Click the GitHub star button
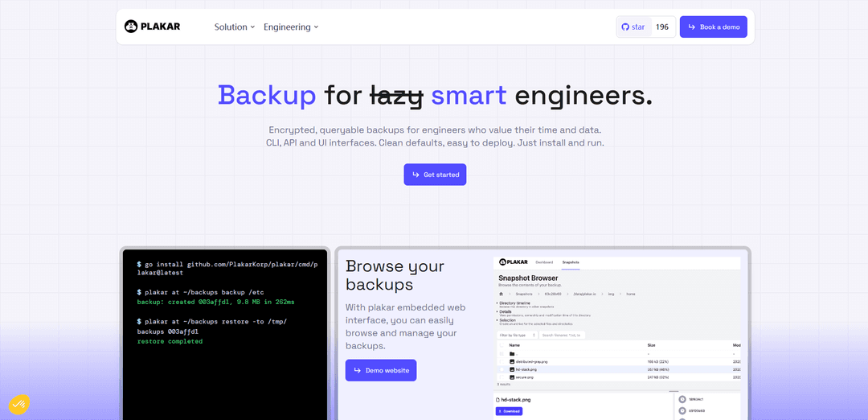Screen dimensions: 868x420 click(x=633, y=27)
